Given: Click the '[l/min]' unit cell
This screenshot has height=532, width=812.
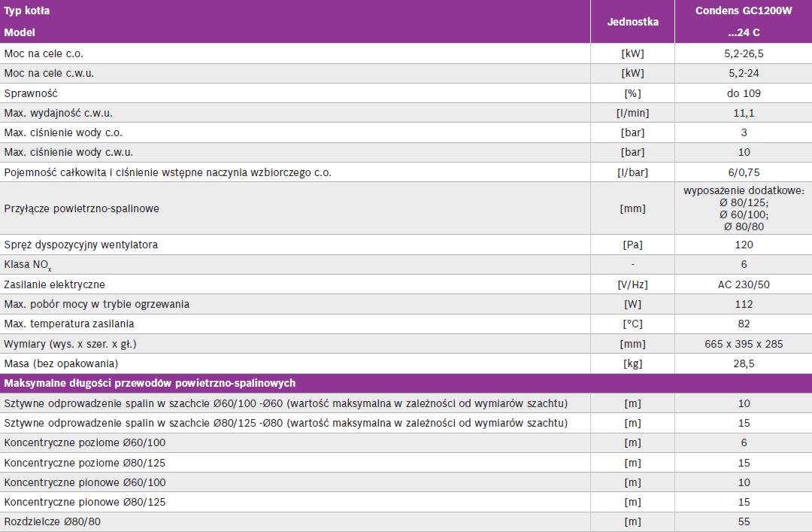Looking at the screenshot, I should 632,113.
